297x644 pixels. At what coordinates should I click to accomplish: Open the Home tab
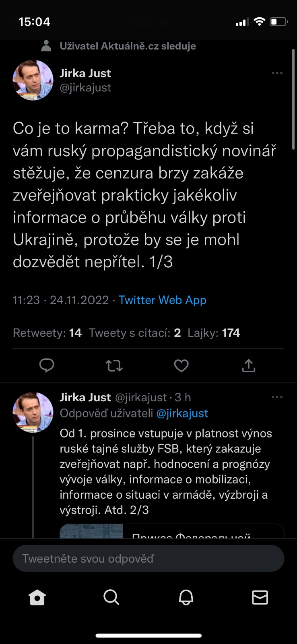tap(37, 597)
